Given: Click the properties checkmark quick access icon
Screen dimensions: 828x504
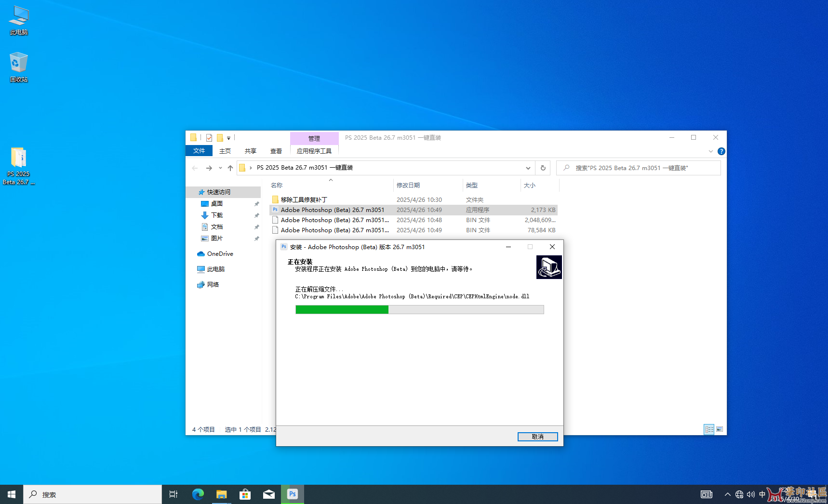Looking at the screenshot, I should [x=209, y=138].
